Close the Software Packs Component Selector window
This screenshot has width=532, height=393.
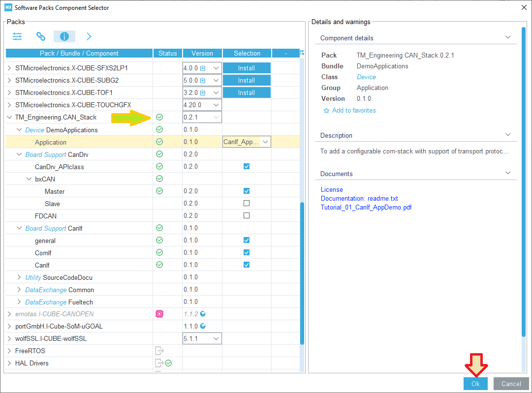[x=524, y=7]
